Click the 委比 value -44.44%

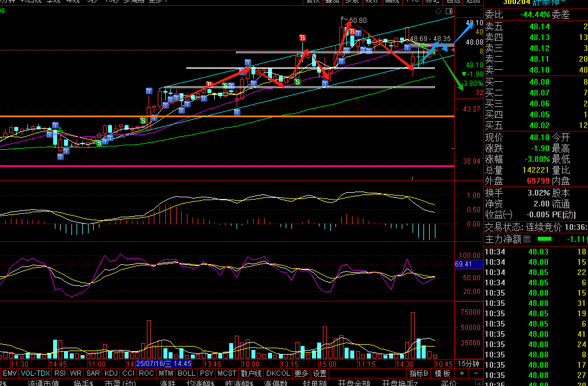[535, 15]
